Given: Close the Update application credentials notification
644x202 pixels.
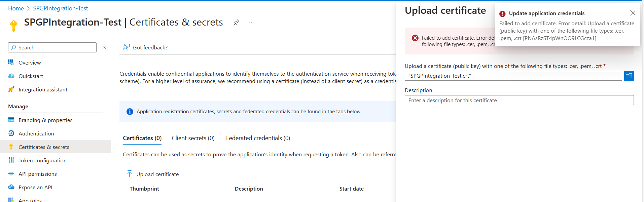Looking at the screenshot, I should (633, 13).
